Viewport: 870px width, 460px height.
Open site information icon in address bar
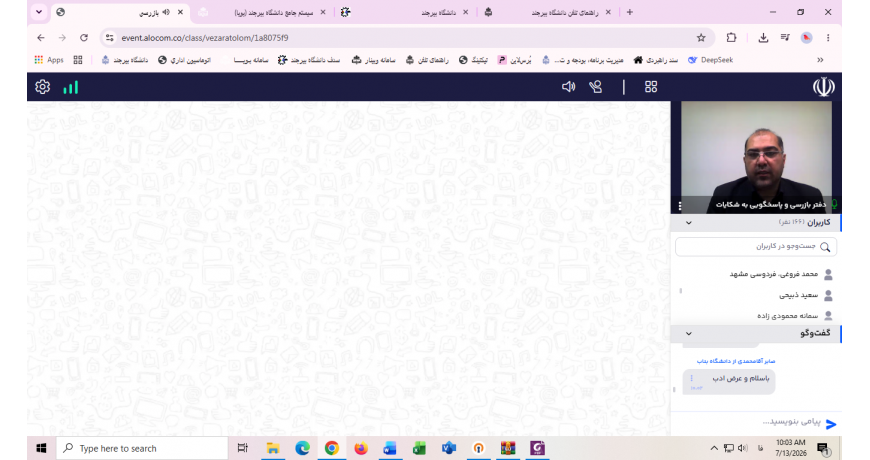109,38
